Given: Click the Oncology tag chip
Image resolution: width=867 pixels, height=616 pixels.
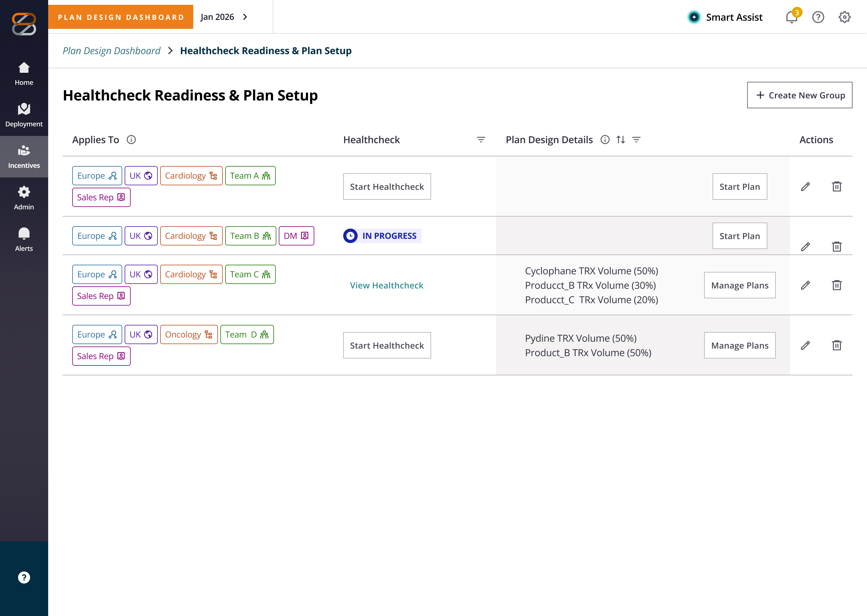Looking at the screenshot, I should [x=189, y=334].
